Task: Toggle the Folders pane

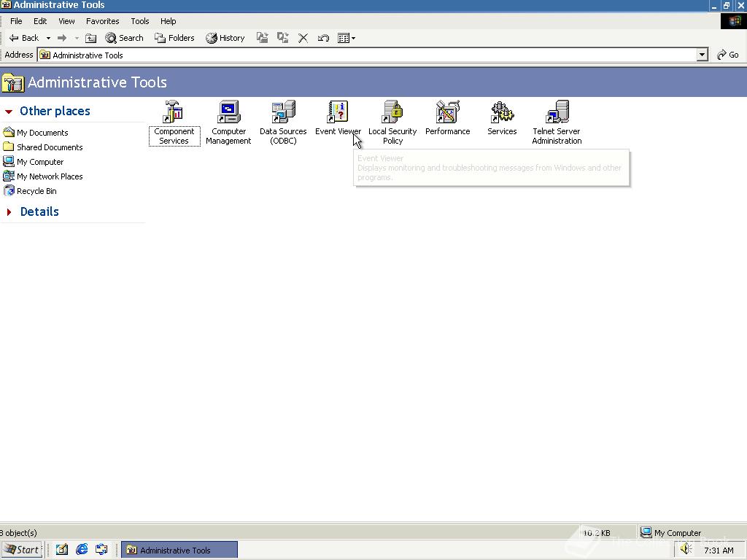Action: coord(174,38)
